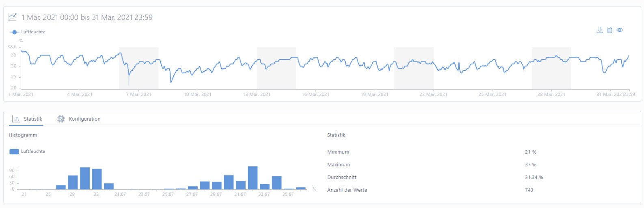The image size is (644, 208).
Task: Click the chip icon next to Konfiguration
Action: [x=61, y=119]
